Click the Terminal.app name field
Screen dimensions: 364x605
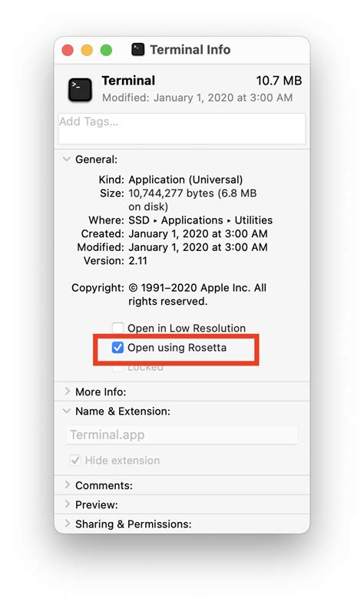coord(182,435)
